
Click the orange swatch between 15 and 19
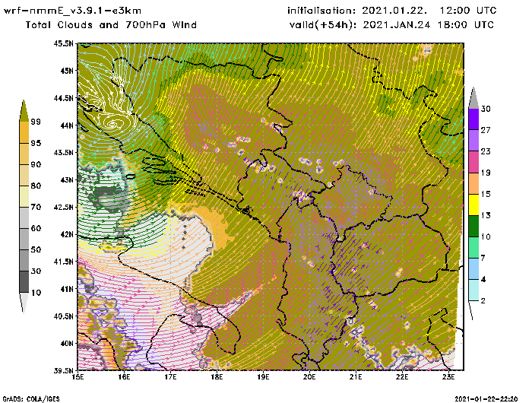coord(473,183)
